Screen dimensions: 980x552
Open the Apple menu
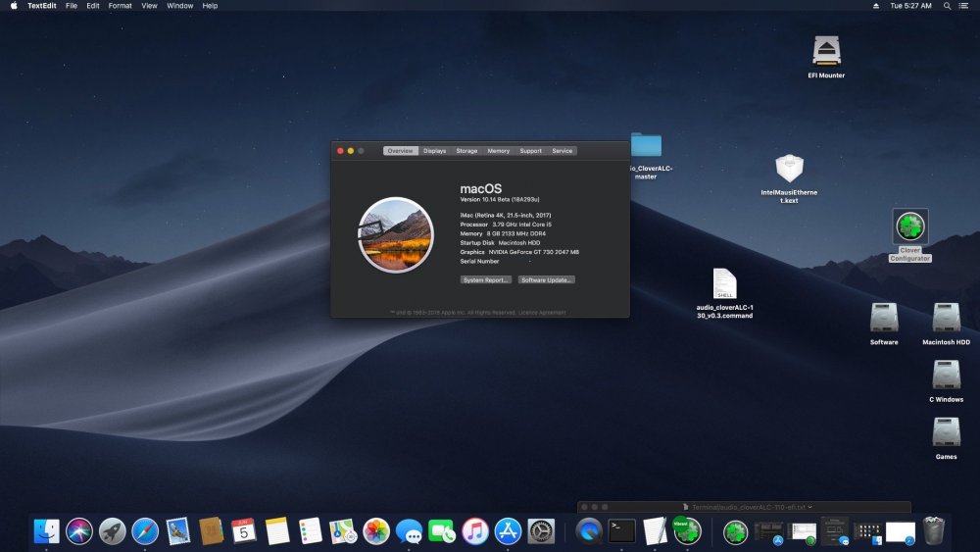coord(14,6)
